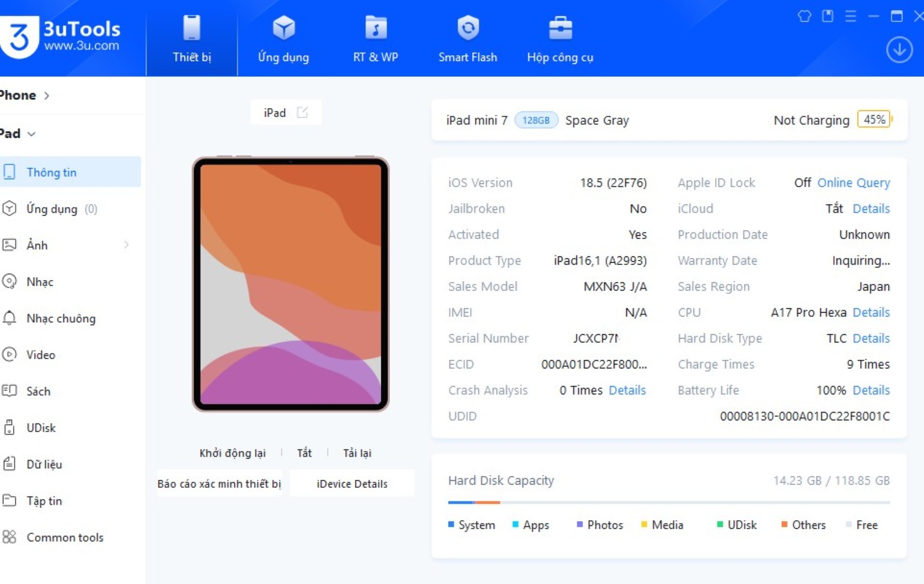Expand the Ảnh submenu arrow

click(x=127, y=245)
